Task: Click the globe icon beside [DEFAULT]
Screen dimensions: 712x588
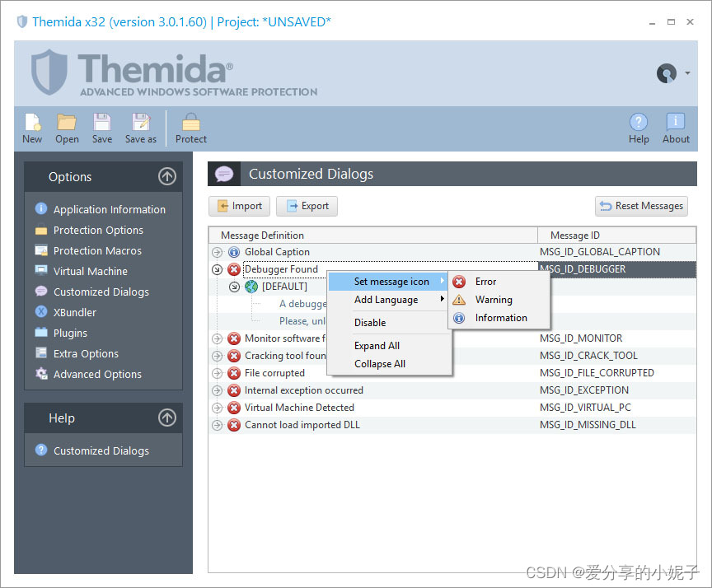Action: click(x=251, y=287)
